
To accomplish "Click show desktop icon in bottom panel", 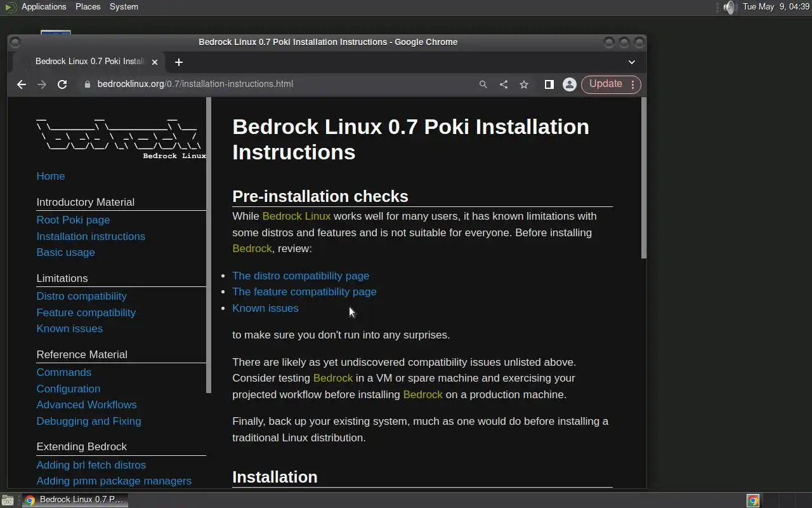I will (x=8, y=500).
